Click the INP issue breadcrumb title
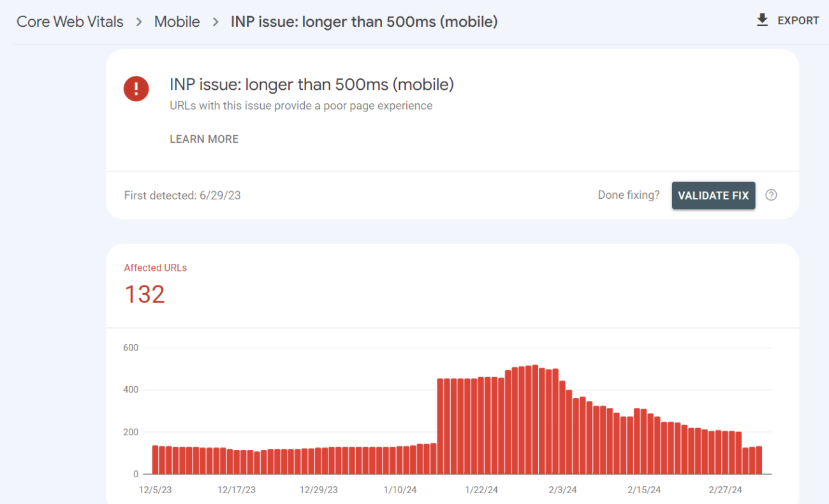 [x=364, y=22]
